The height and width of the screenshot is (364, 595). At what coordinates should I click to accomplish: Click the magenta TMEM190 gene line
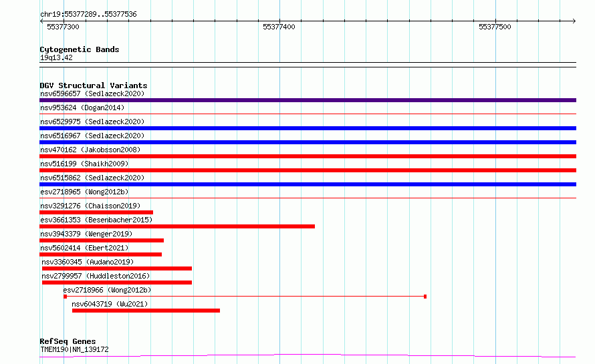[x=308, y=356]
